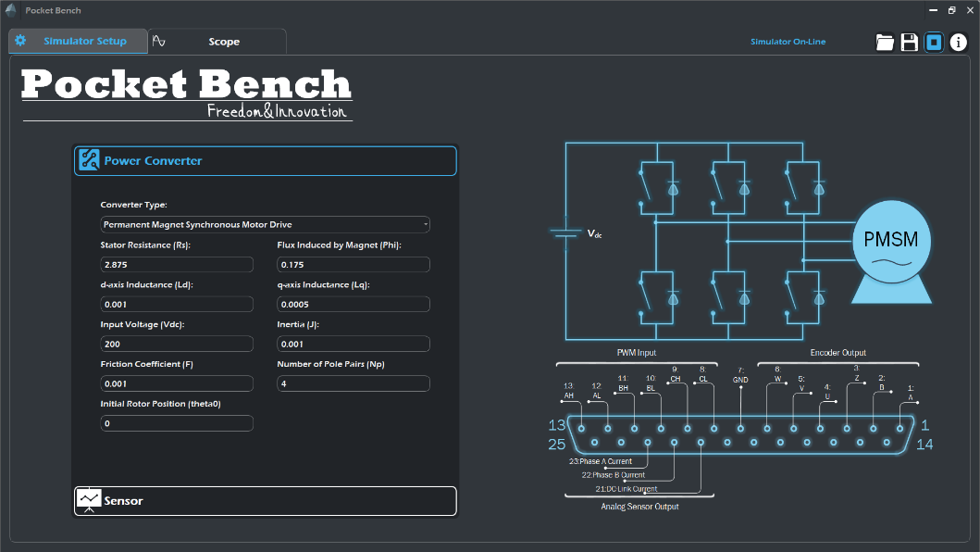
Task: Click the Sensor panel chart icon
Action: pos(89,500)
